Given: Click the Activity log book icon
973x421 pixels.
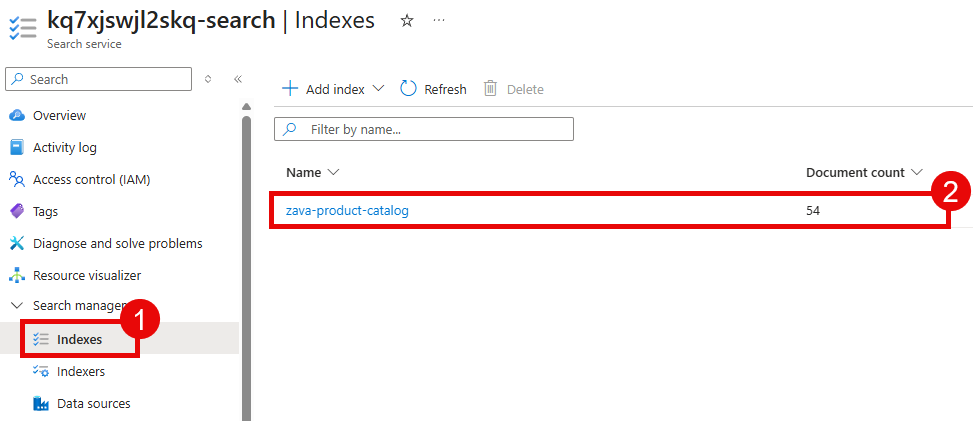Looking at the screenshot, I should point(17,148).
